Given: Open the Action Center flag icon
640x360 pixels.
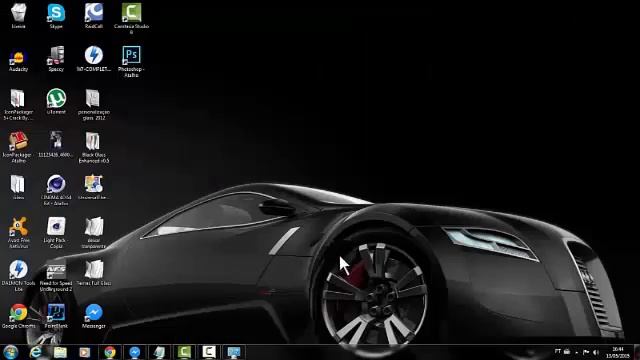Looking at the screenshot, I should click(x=586, y=352).
